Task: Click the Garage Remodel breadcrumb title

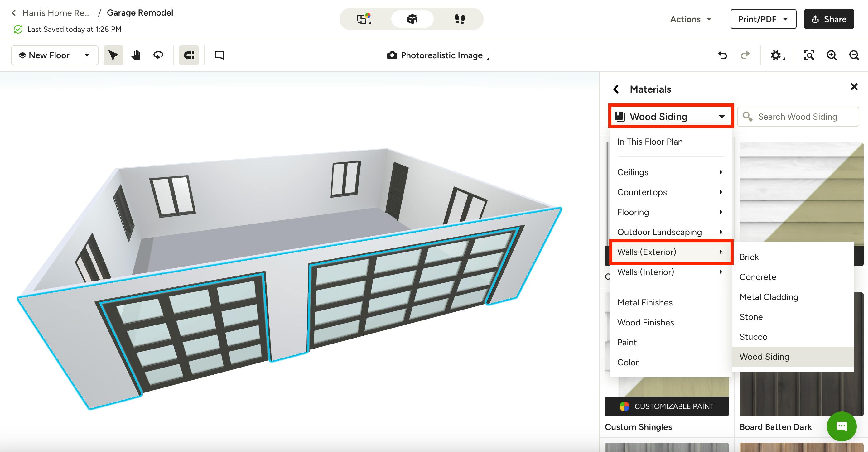Action: 140,12
